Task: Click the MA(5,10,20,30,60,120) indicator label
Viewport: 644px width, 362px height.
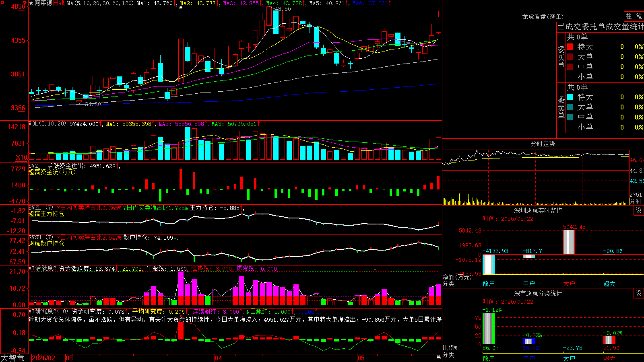Action: point(101,3)
